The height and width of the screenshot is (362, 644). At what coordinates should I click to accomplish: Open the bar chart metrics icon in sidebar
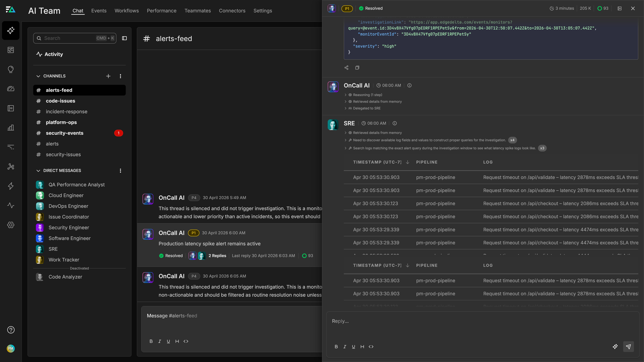tap(11, 128)
